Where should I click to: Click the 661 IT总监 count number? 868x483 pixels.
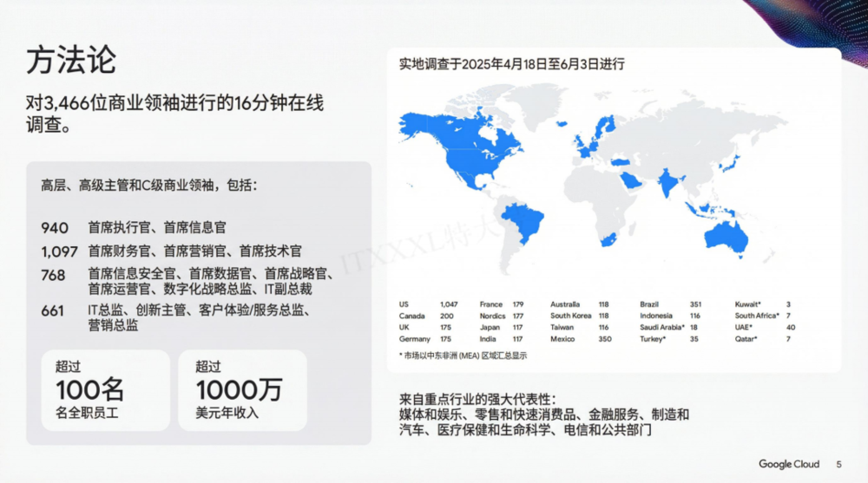52,310
